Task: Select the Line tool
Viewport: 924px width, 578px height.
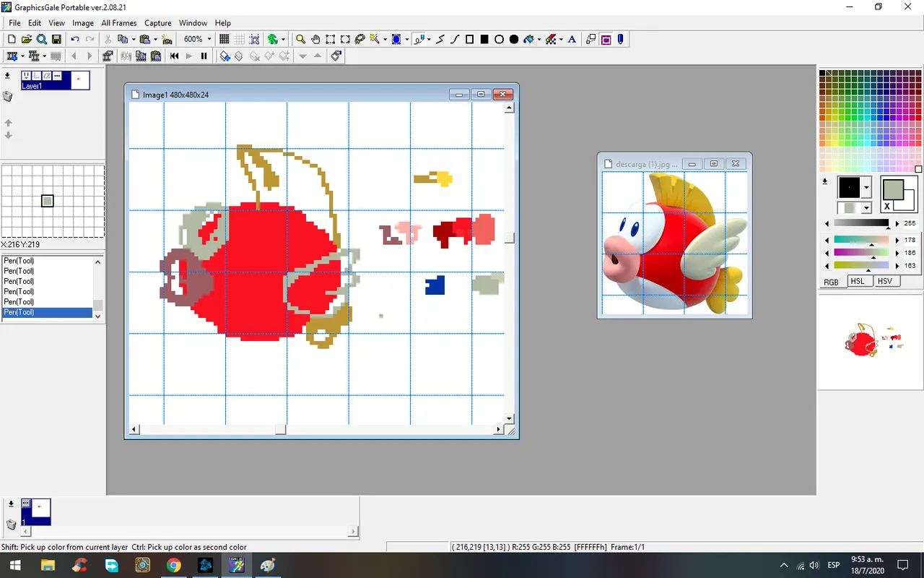Action: (440, 39)
